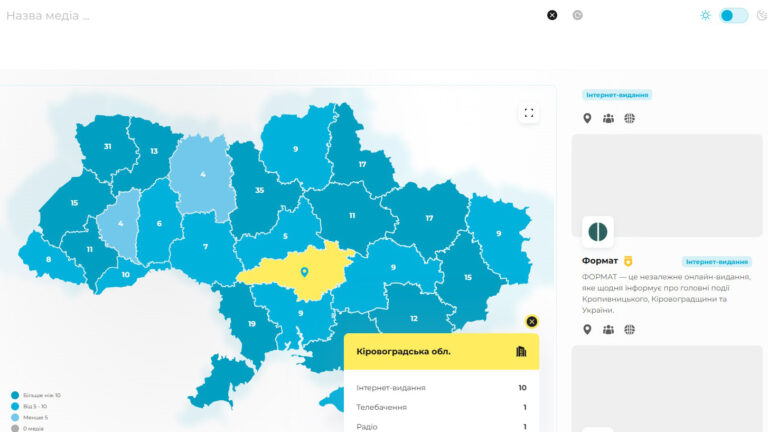Select the map region labeled 7
The width and height of the screenshot is (768, 432).
pos(205,247)
